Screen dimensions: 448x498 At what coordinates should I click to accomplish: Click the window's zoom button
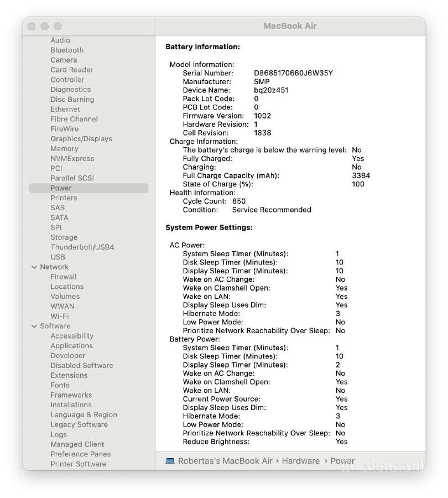(x=58, y=27)
